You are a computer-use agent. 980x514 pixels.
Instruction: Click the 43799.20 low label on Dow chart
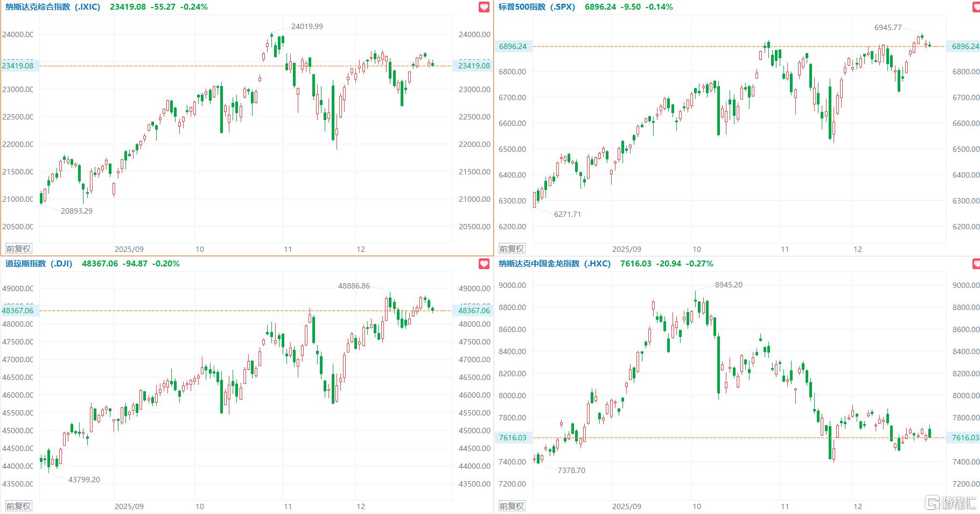tap(84, 480)
